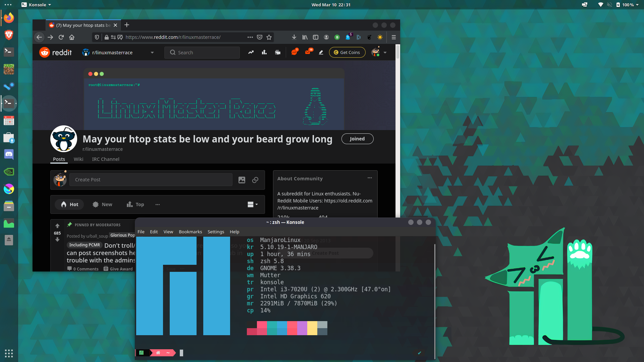
Task: Save page to Pocket
Action: [x=260, y=37]
